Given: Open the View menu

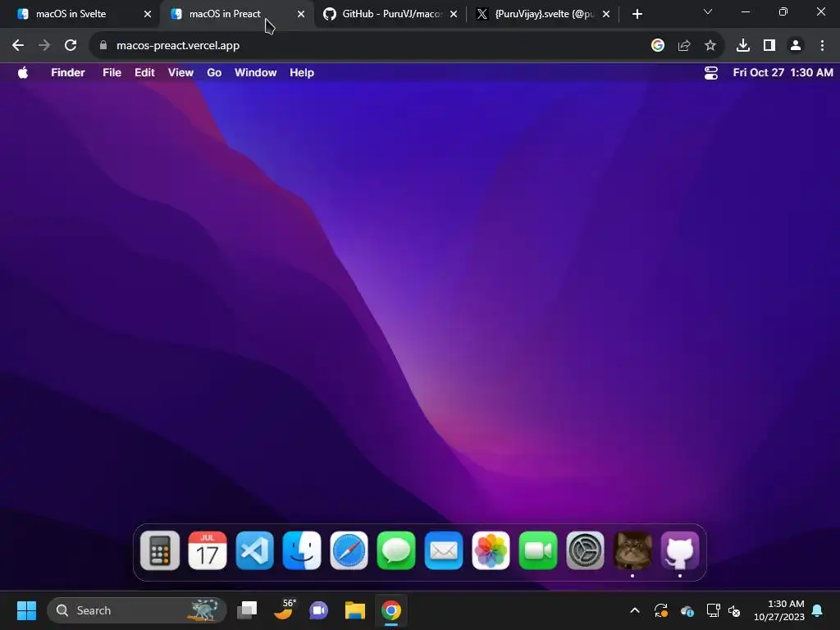Looking at the screenshot, I should (180, 72).
